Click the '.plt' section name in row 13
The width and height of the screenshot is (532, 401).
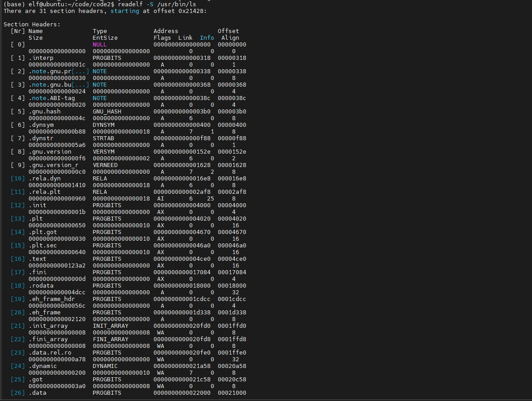pos(36,219)
